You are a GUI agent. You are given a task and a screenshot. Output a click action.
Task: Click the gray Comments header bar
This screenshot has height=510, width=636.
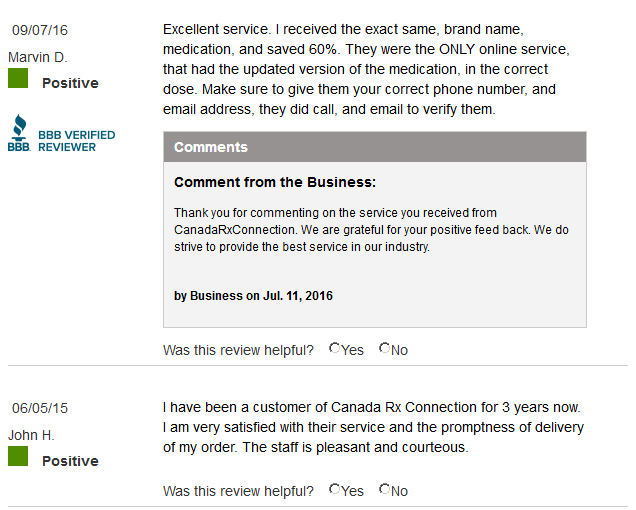[x=375, y=147]
